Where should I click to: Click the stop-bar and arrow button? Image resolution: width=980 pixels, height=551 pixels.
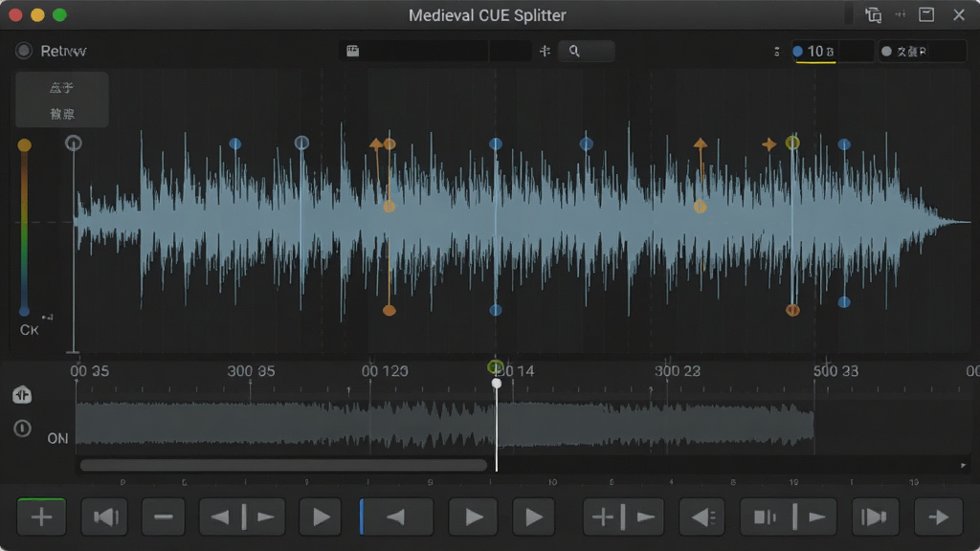[x=789, y=517]
